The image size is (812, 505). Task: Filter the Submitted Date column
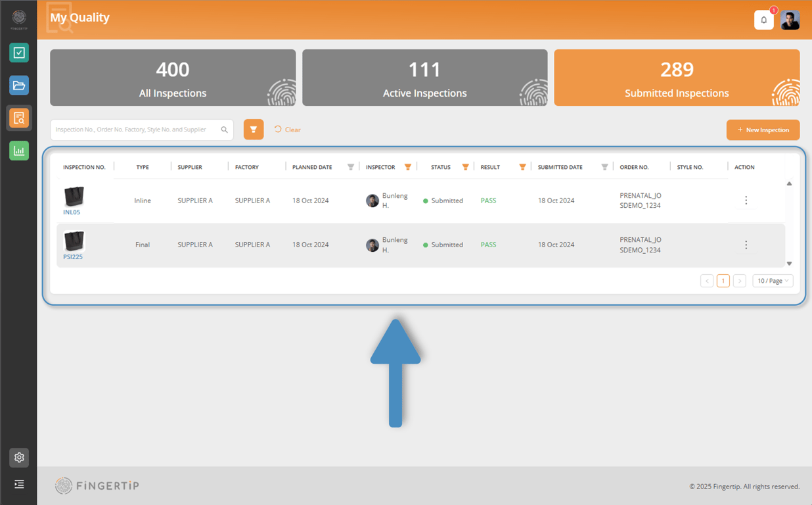(604, 167)
